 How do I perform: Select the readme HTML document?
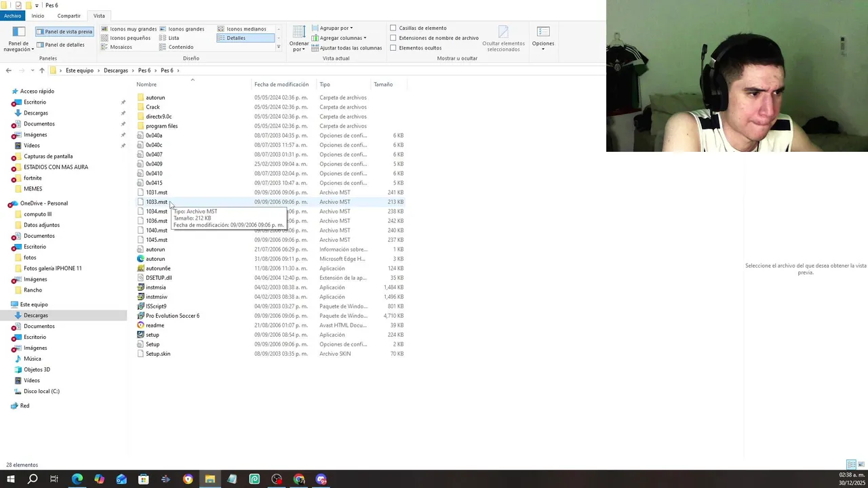155,325
